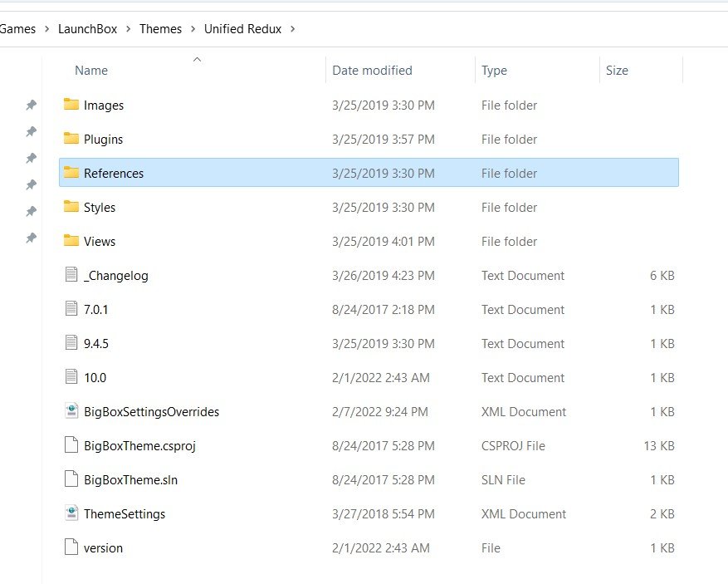Screen dimensions: 728x584
Task: Click the pin icon beside Views row
Action: 31,238
